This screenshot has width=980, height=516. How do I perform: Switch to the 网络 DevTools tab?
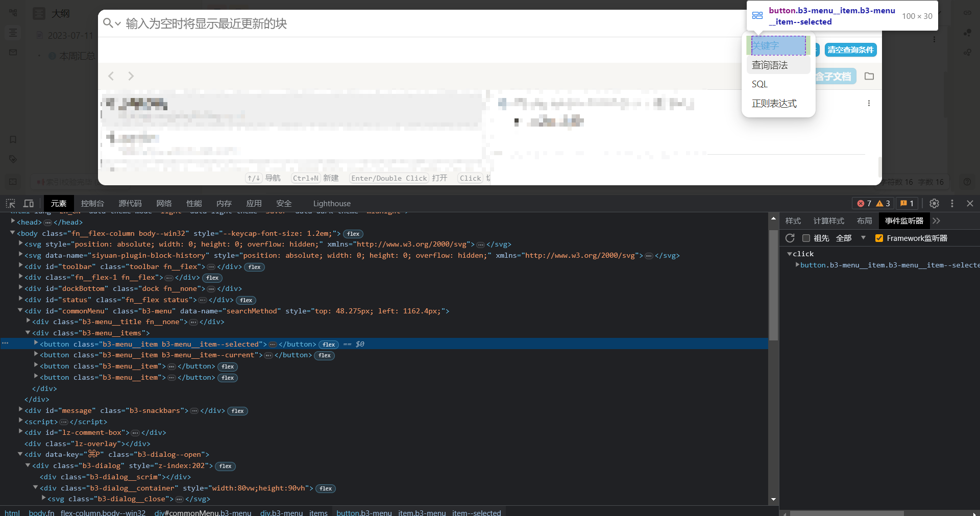pos(163,203)
